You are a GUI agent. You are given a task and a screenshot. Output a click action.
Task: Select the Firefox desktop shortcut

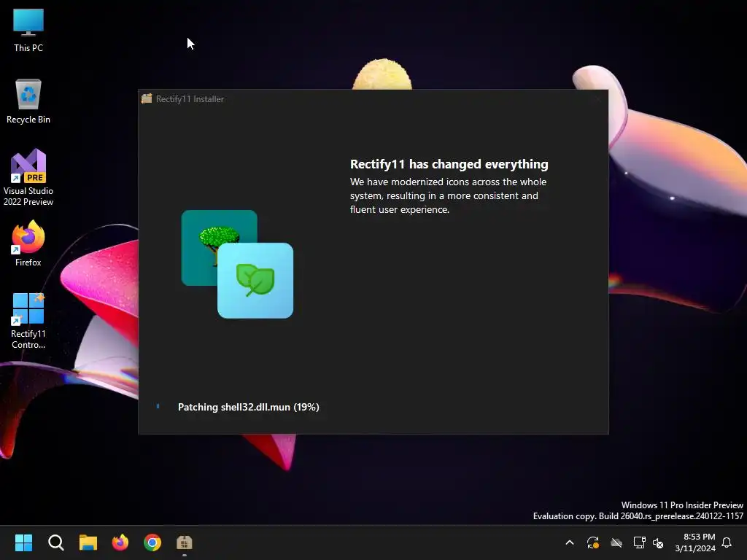click(x=28, y=244)
